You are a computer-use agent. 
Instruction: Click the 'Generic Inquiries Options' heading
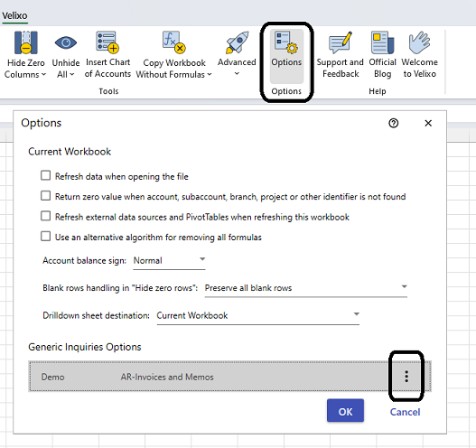[85, 347]
